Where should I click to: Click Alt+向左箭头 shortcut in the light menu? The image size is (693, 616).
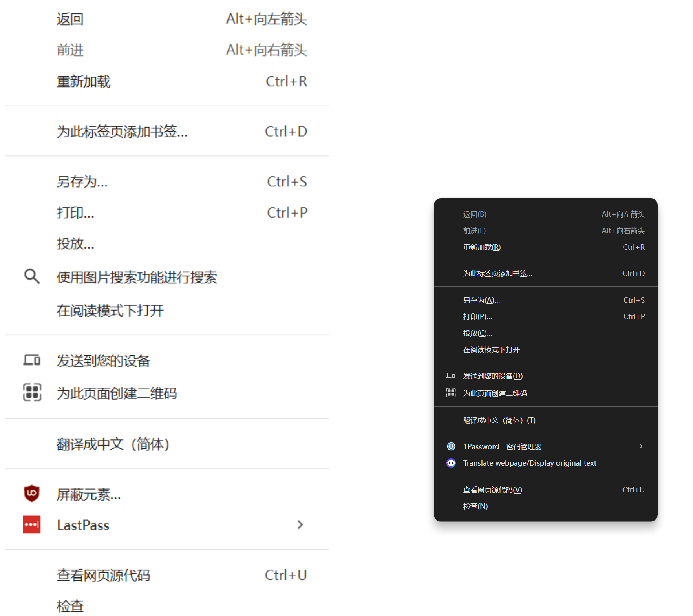click(267, 19)
